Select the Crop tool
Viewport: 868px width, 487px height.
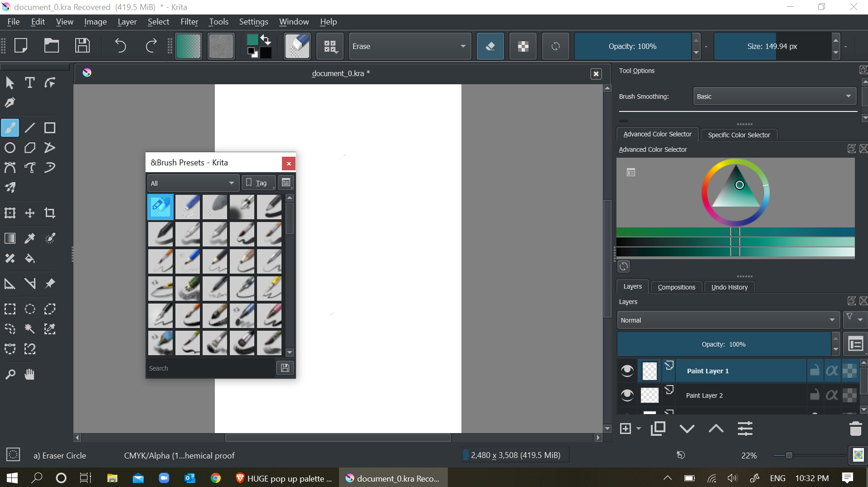click(50, 213)
